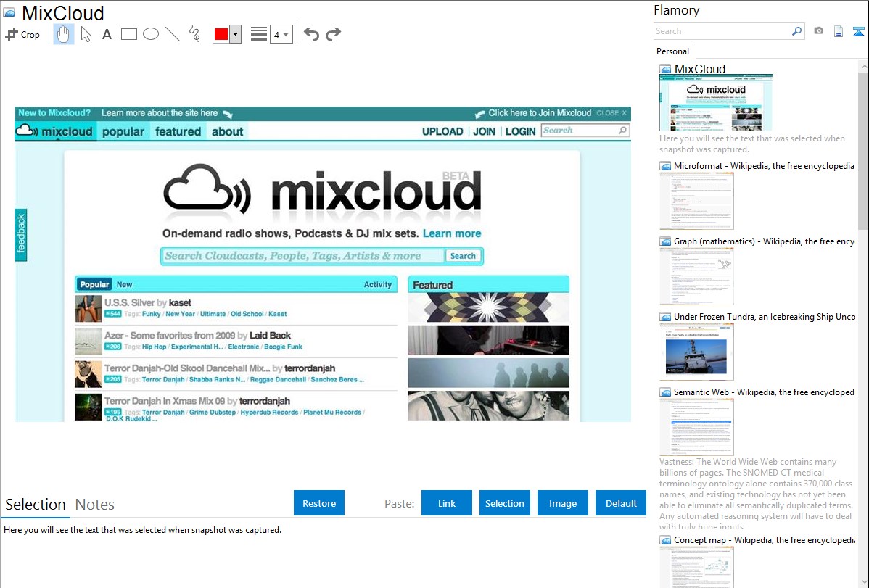Viewport: 869px width, 588px height.
Task: Select the New list tab
Action: click(x=124, y=284)
